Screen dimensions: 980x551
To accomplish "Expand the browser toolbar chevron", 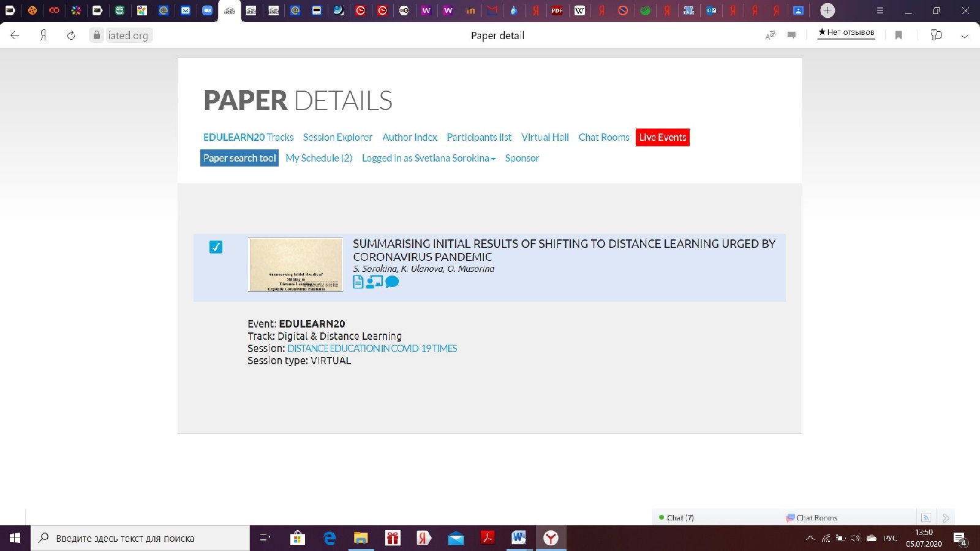I will pyautogui.click(x=964, y=36).
